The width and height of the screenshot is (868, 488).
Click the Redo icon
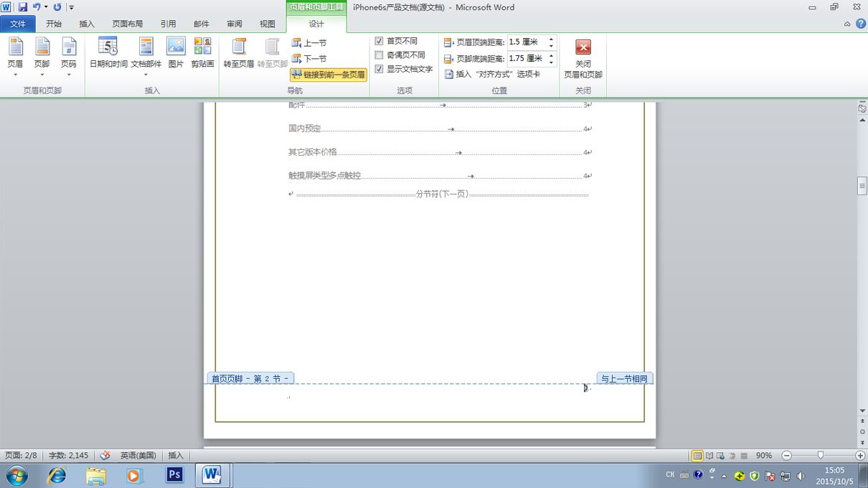[x=57, y=7]
